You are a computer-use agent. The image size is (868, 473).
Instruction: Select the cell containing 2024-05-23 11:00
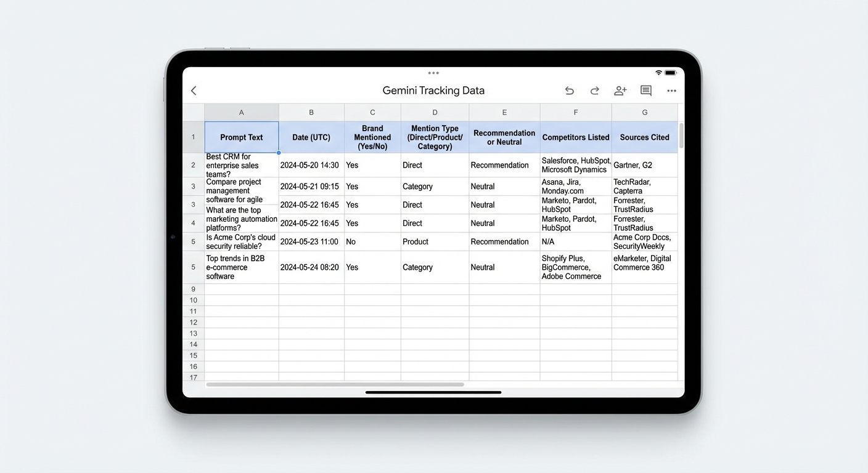coord(311,241)
